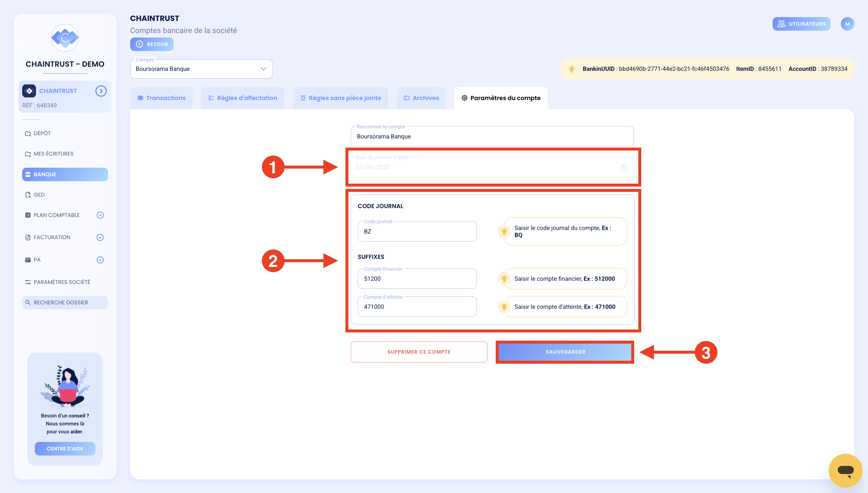The image size is (868, 493).
Task: Open the Archives tab
Action: coord(421,98)
